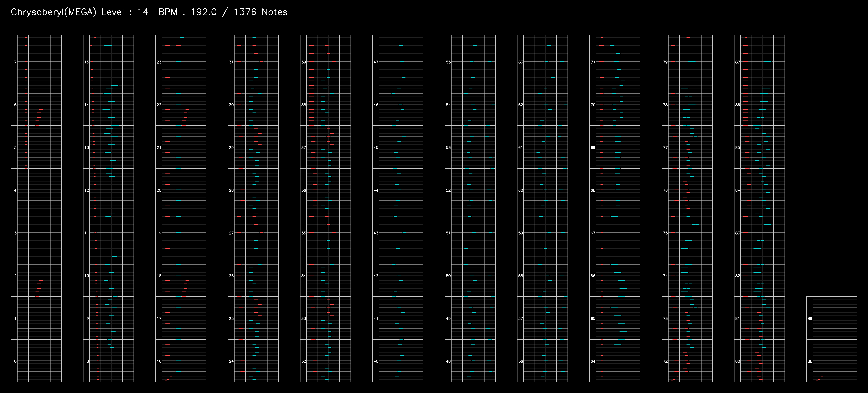Go to measure label 69
Viewport: 868px width, 393px height.
click(593, 148)
